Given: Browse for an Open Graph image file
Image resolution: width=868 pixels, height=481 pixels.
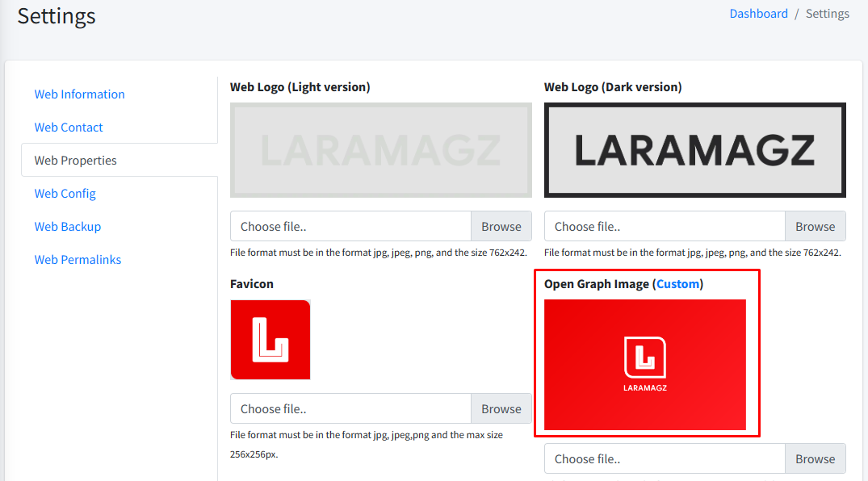Looking at the screenshot, I should point(815,459).
